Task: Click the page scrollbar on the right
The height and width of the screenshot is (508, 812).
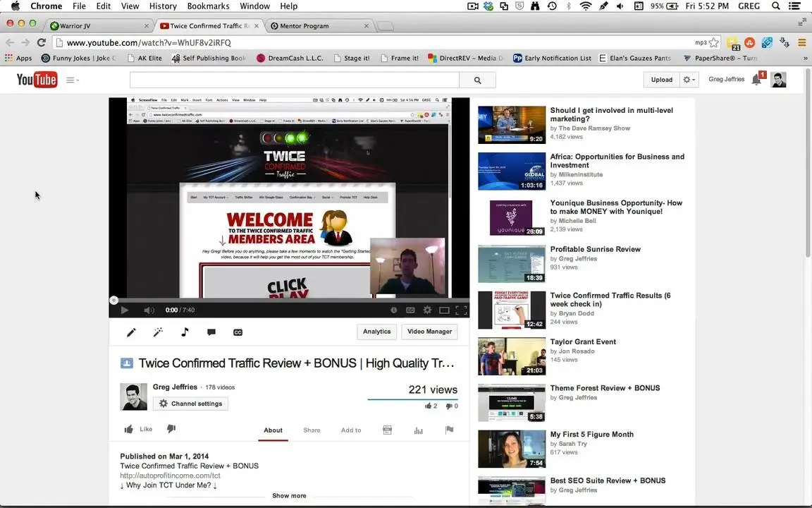Action: (808, 163)
